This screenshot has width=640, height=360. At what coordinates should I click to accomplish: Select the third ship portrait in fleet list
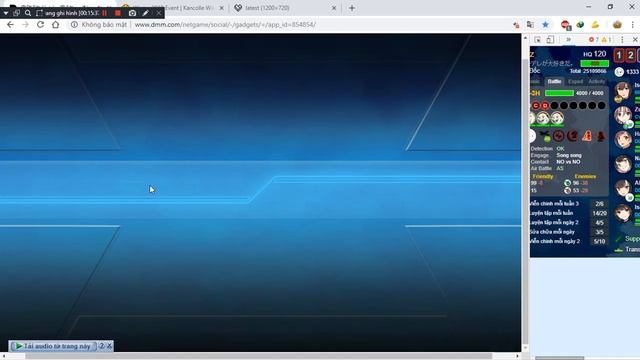[x=623, y=140]
